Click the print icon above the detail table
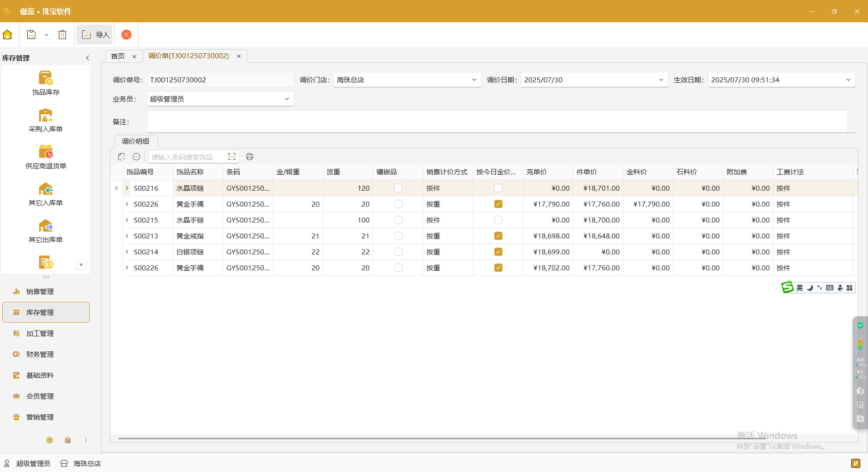Image resolution: width=868 pixels, height=472 pixels. tap(249, 157)
